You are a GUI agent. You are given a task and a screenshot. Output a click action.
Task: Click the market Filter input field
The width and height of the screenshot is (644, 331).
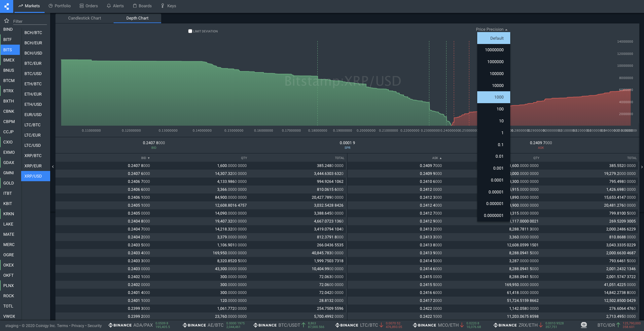30,21
